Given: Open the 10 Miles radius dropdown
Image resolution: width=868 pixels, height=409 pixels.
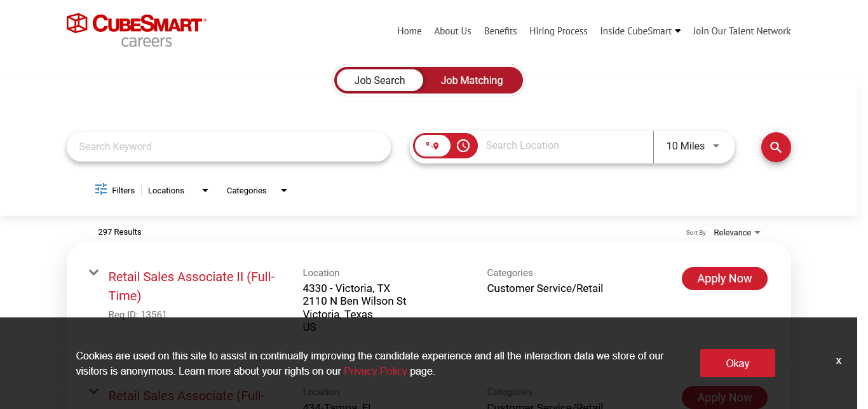Looking at the screenshot, I should tap(693, 146).
